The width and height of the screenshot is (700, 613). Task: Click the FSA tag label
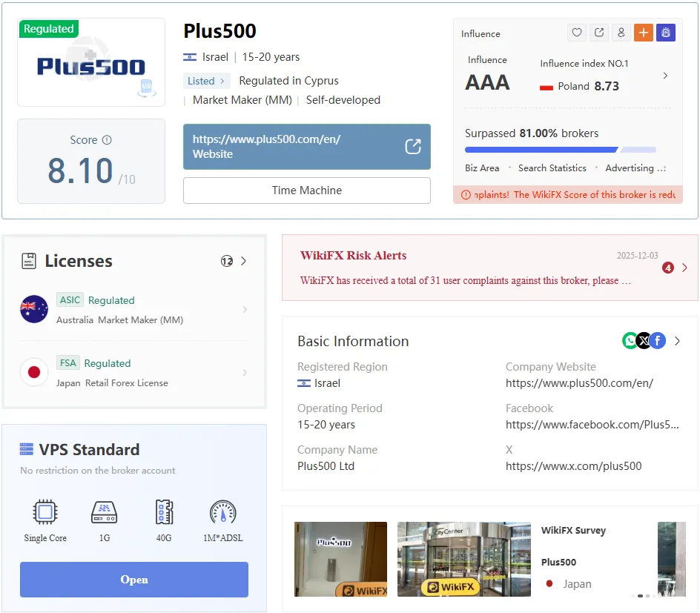pos(68,362)
